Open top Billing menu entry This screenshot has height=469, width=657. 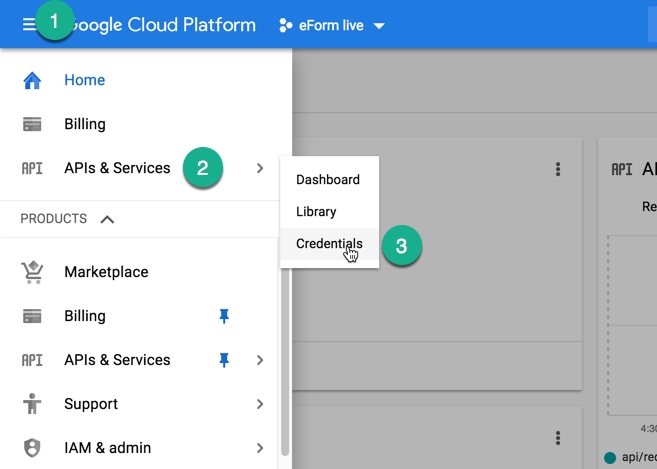click(85, 124)
